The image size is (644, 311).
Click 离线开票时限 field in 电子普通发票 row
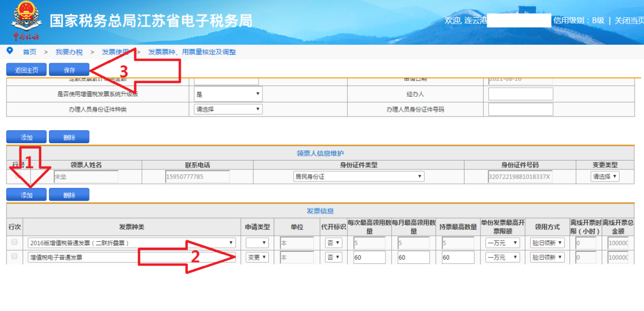(586, 257)
